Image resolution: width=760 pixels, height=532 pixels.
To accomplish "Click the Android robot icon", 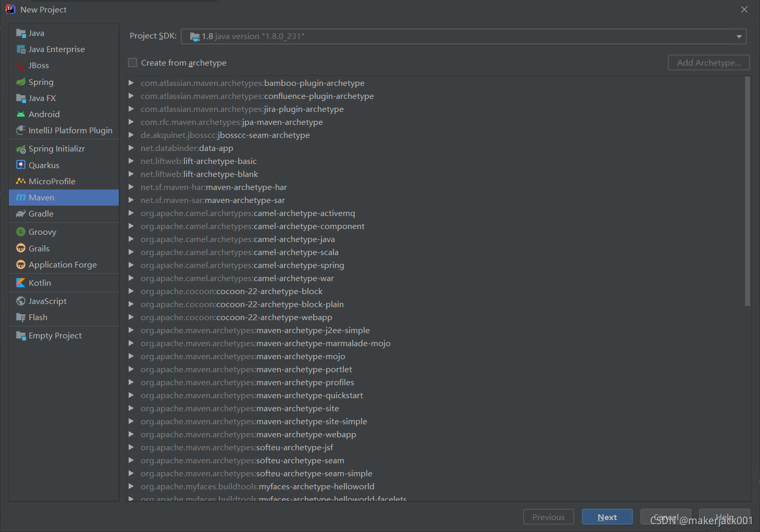I will pos(21,114).
